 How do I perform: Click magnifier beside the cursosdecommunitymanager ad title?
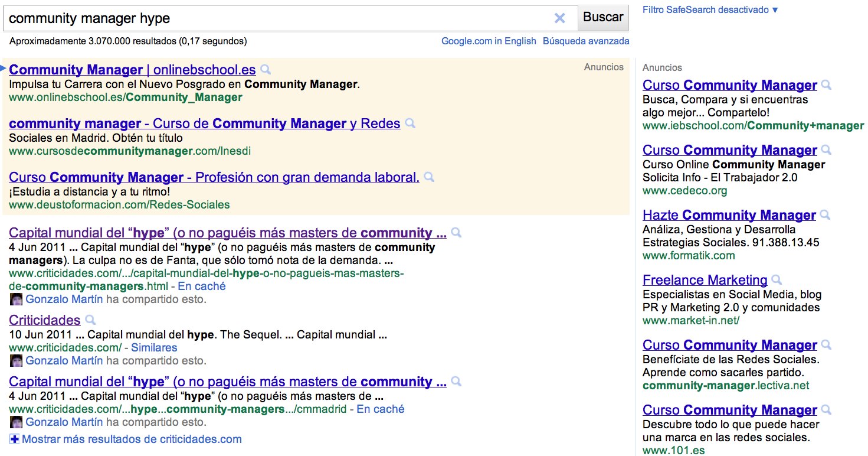pyautogui.click(x=410, y=123)
